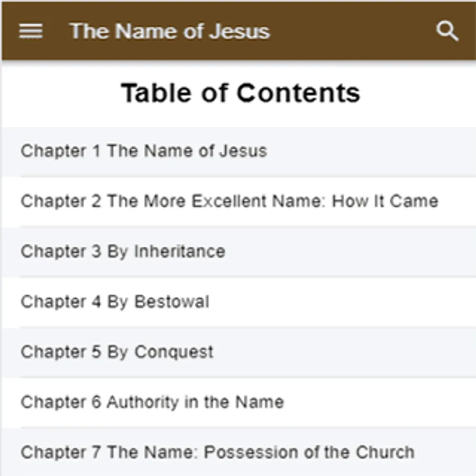Click the Table of Contents heading
476x476 pixels.
coord(241,93)
